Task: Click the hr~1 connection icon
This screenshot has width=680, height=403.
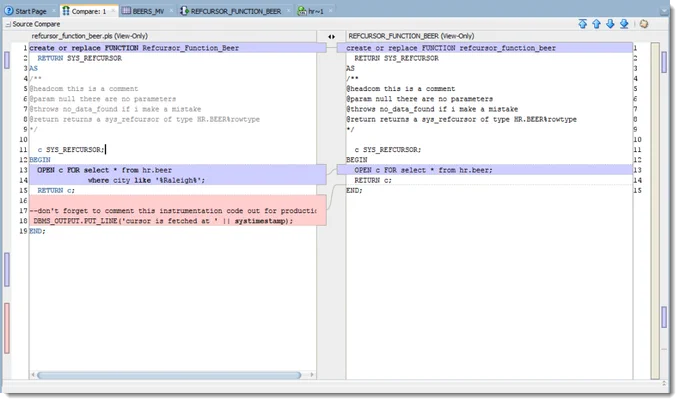Action: (302, 11)
